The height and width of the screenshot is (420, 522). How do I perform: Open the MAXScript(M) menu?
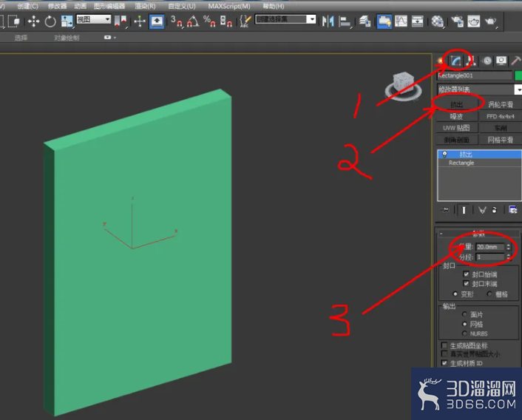click(229, 6)
